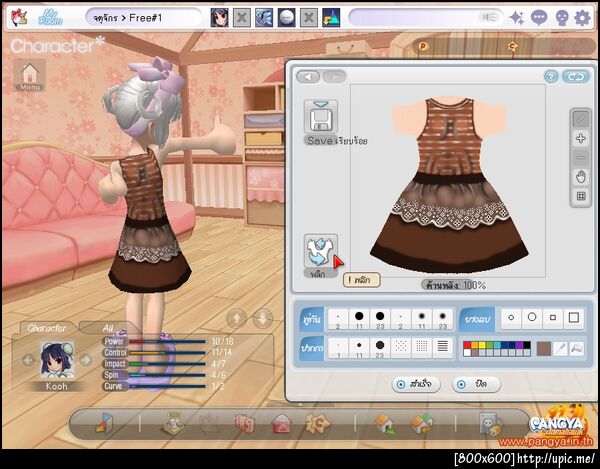This screenshot has width=600, height=469.
Task: Click the Save floppy disk icon
Action: (321, 117)
